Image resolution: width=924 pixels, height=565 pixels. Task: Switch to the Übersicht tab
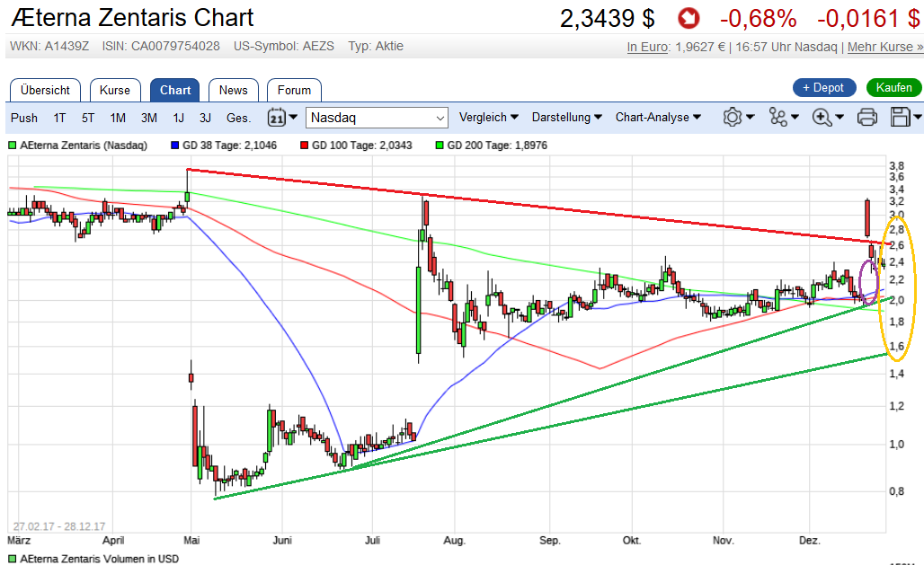click(45, 90)
